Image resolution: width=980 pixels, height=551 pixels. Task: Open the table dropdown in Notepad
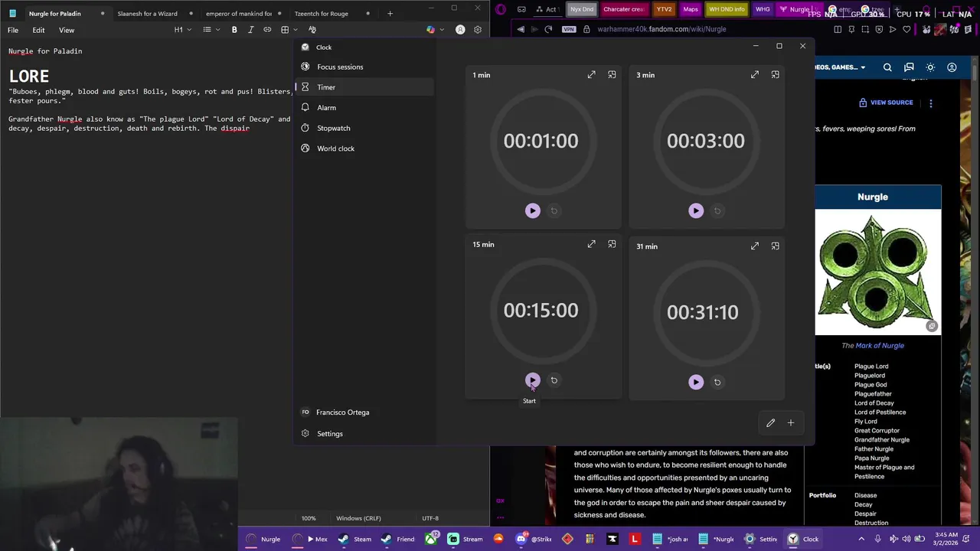pyautogui.click(x=289, y=30)
